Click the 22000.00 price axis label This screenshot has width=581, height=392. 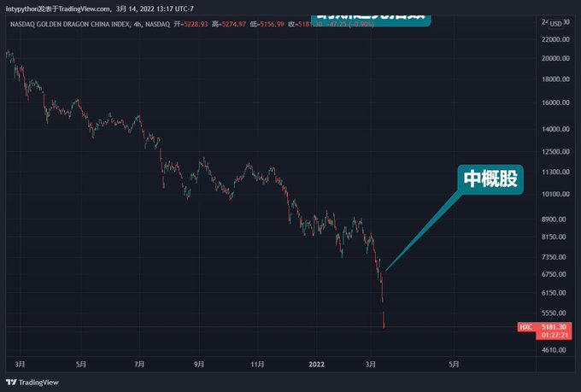click(555, 39)
